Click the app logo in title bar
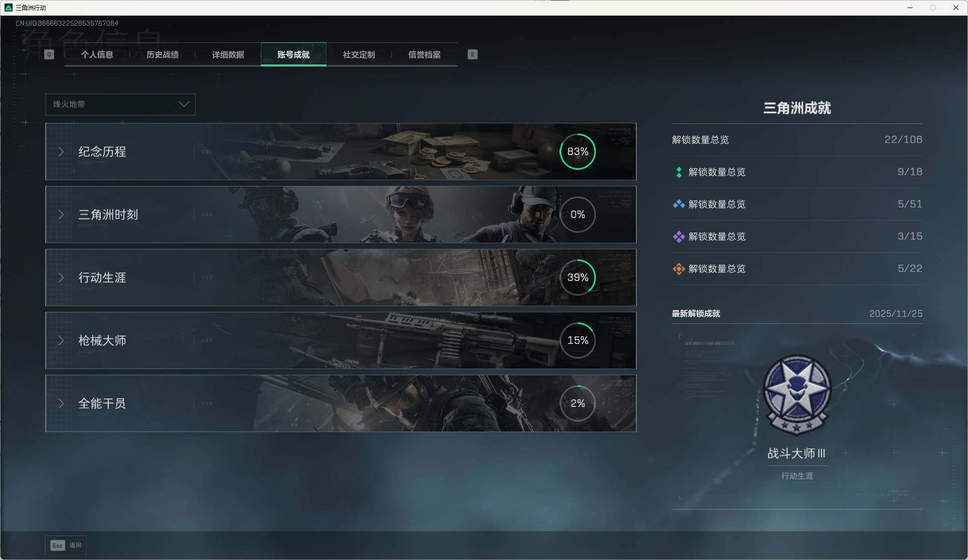 click(8, 8)
